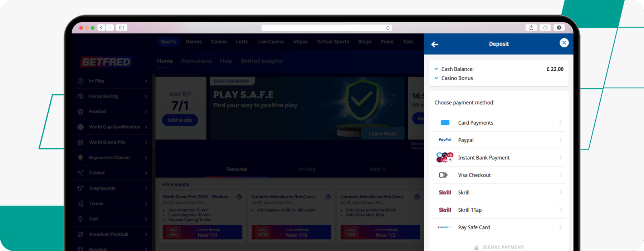644x251 pixels.
Task: Select Skrill 1Tap payment
Action: [x=499, y=210]
